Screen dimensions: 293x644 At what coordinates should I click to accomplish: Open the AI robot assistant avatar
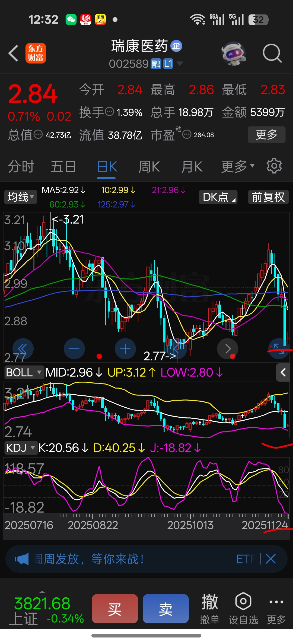point(234,53)
